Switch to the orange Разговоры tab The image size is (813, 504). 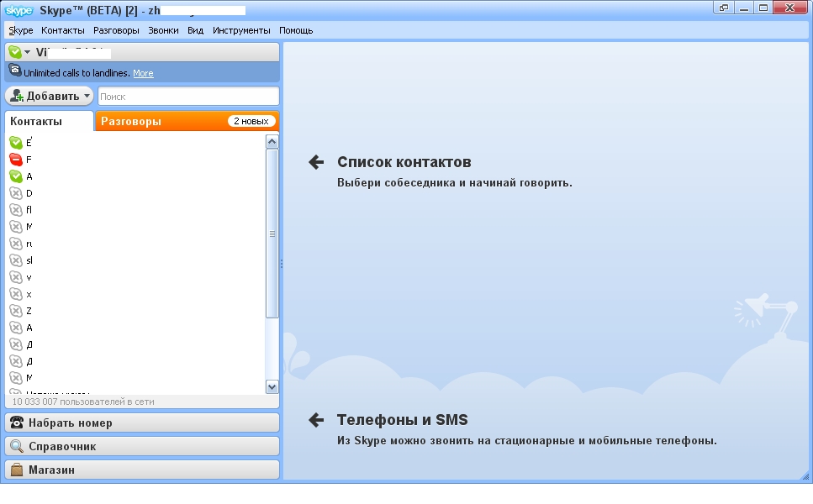click(187, 121)
